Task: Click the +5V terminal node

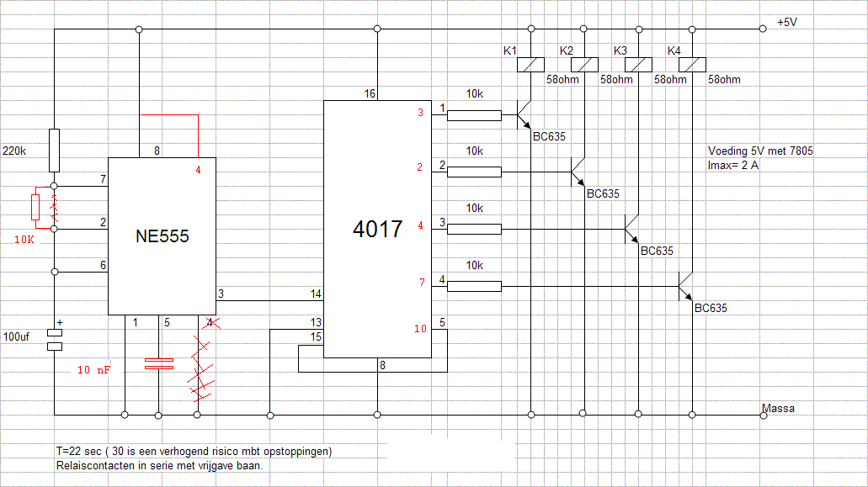Action: (762, 29)
